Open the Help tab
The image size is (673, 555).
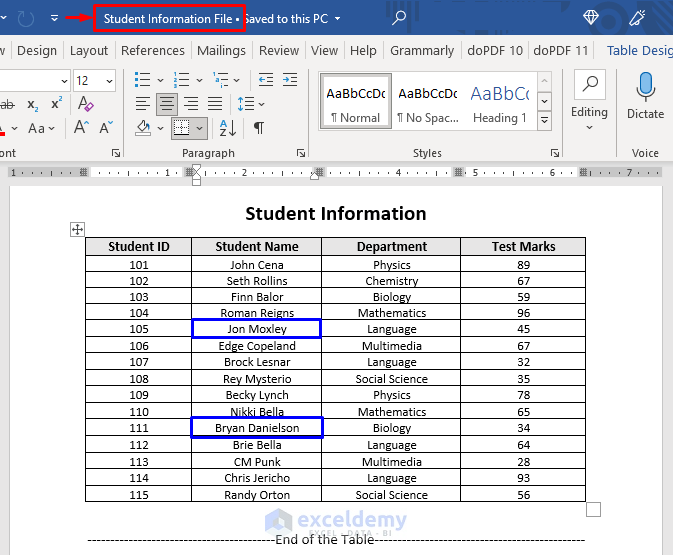[x=363, y=51]
